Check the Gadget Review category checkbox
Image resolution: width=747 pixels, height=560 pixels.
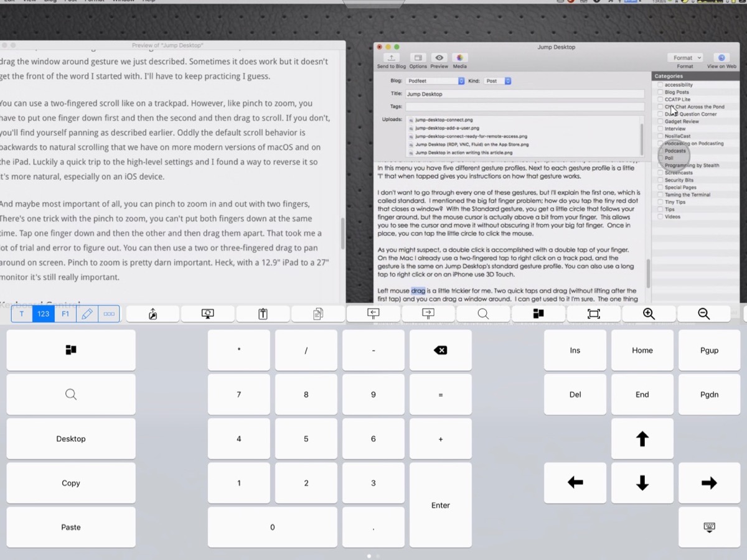tap(660, 121)
